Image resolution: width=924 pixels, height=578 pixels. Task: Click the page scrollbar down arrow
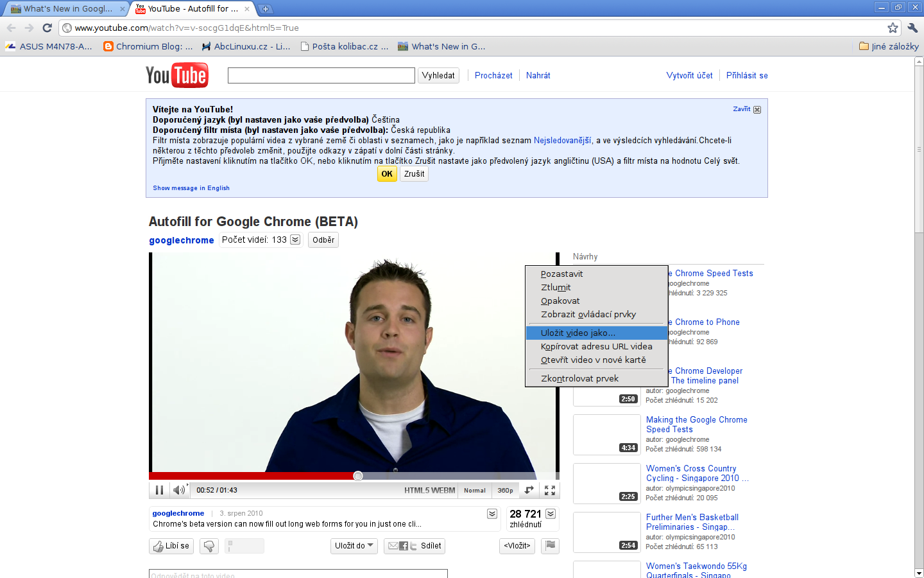coord(919,573)
